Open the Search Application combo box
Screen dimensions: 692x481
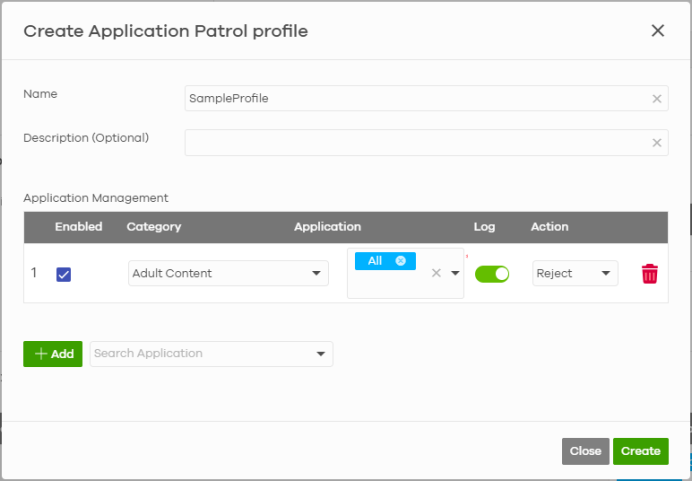point(210,354)
